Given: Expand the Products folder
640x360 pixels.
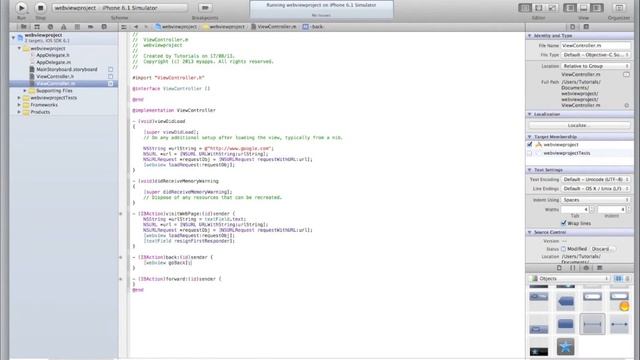Looking at the screenshot, I should click(19, 112).
